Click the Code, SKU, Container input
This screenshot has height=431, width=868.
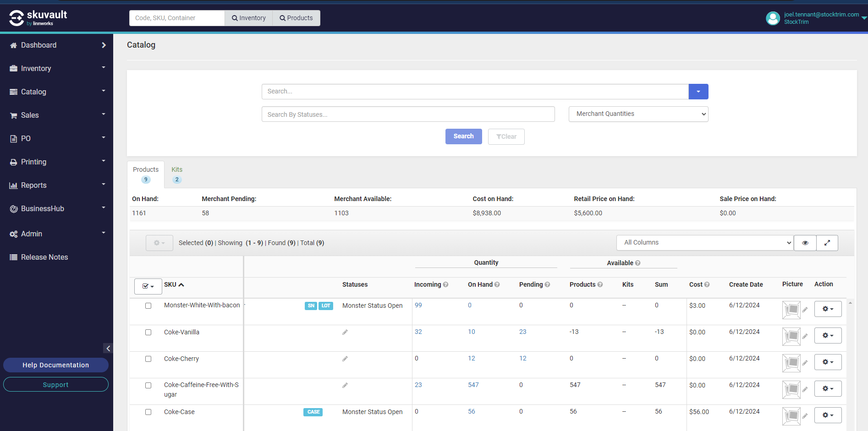pyautogui.click(x=177, y=18)
